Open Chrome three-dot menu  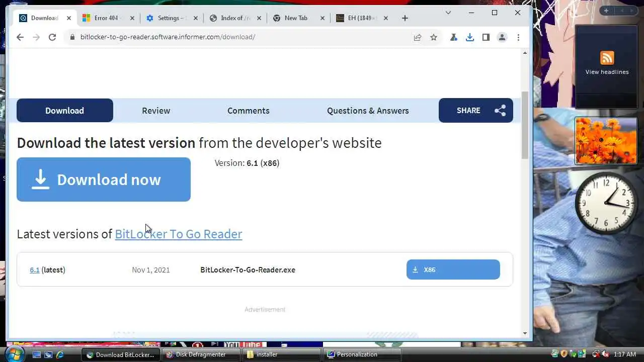tap(518, 37)
